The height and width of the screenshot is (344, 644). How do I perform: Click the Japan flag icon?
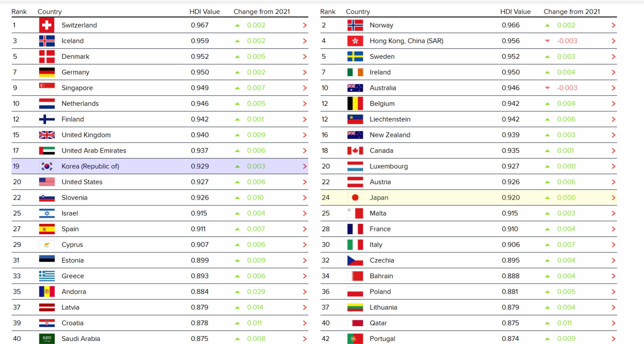click(355, 198)
